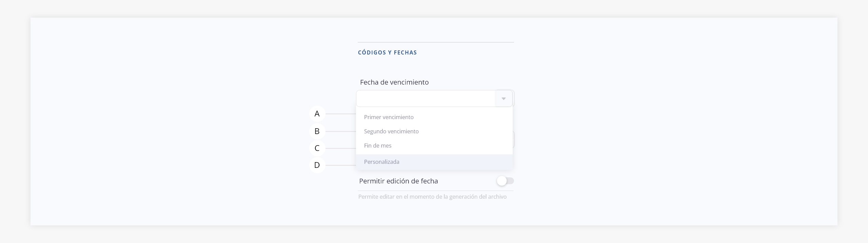Click the helper text about editing at generation

click(x=432, y=197)
